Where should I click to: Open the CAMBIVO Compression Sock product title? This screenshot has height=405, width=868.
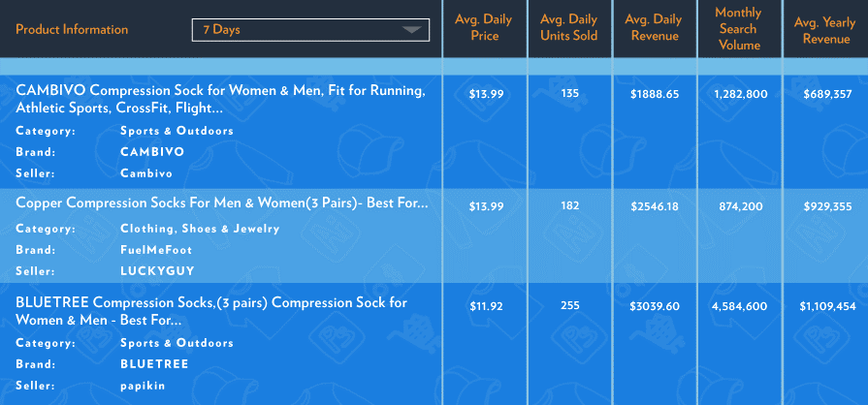[x=220, y=99]
